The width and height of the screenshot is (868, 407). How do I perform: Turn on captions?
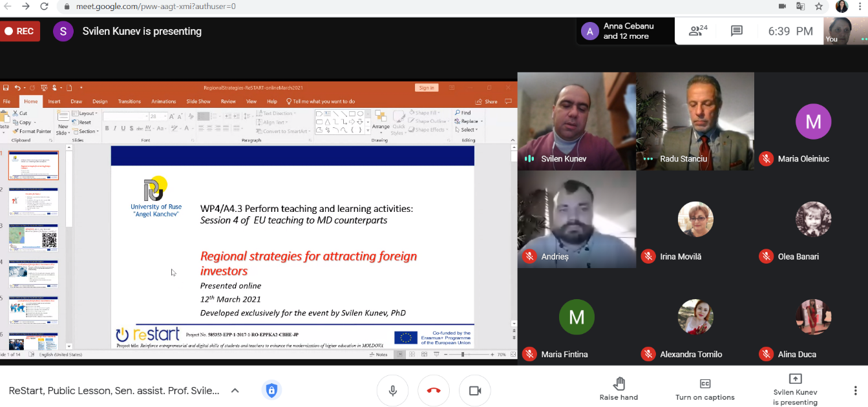pyautogui.click(x=704, y=390)
